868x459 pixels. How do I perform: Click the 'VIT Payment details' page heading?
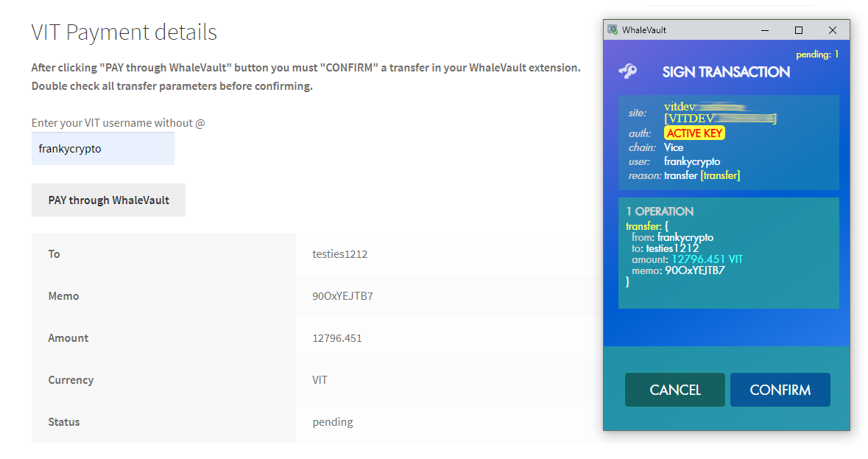point(124,32)
